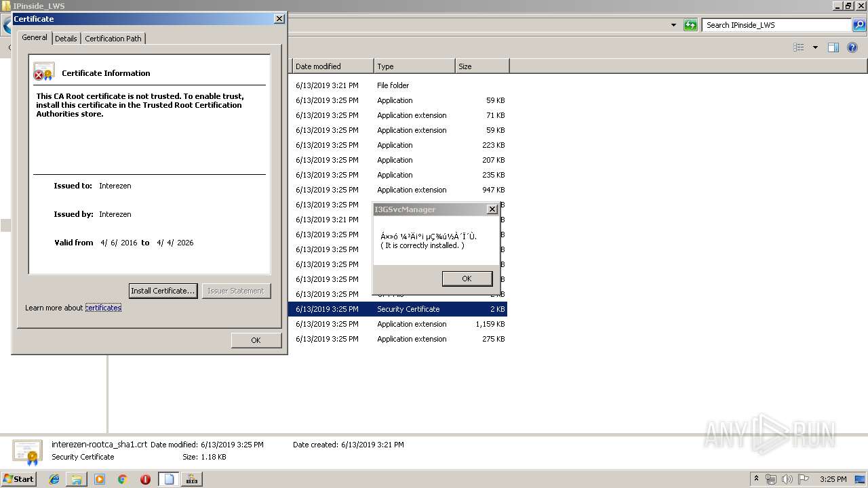The height and width of the screenshot is (488, 868).
Task: Open the address bar history dropdown
Action: click(673, 25)
